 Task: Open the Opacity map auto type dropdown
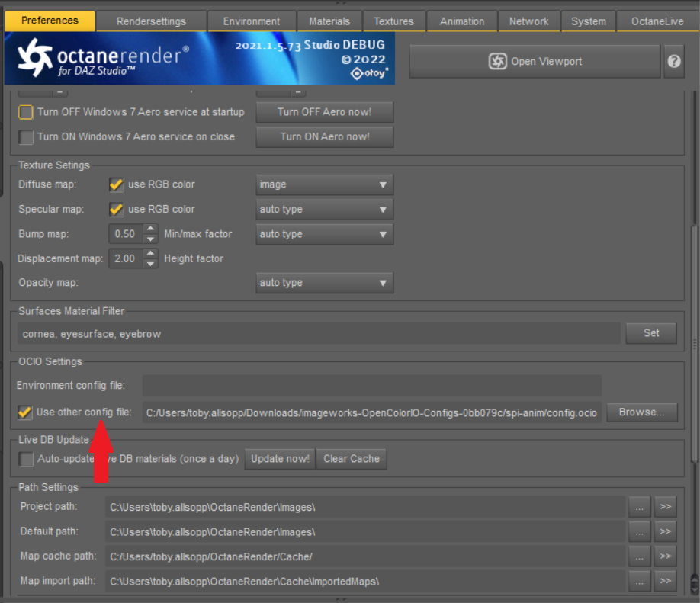325,283
